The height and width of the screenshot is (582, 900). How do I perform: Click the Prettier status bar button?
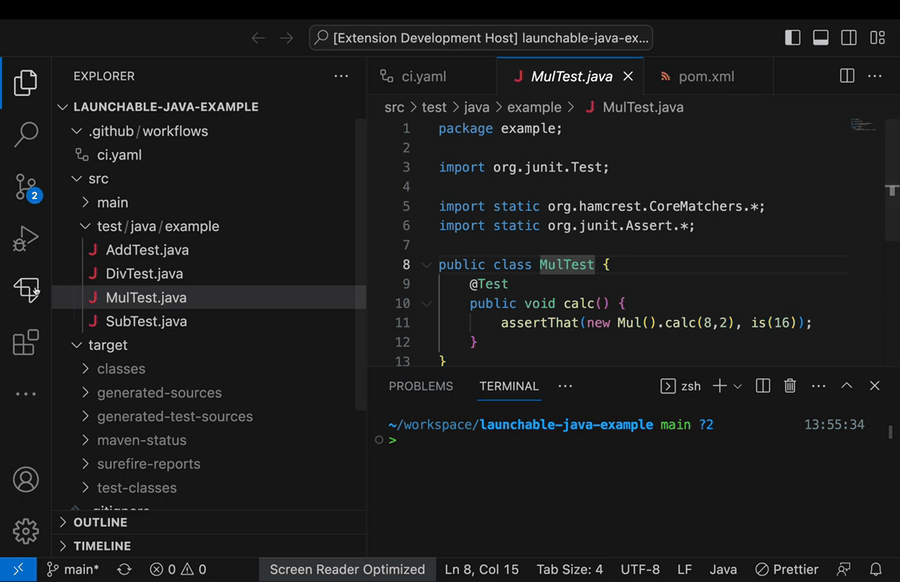pyautogui.click(x=786, y=569)
